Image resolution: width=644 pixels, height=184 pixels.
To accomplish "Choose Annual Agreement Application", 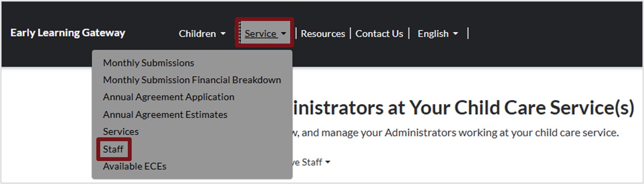I will click(169, 97).
